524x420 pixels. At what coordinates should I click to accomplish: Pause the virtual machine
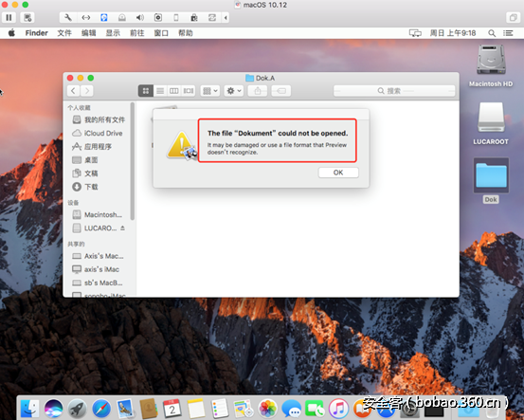(x=9, y=17)
